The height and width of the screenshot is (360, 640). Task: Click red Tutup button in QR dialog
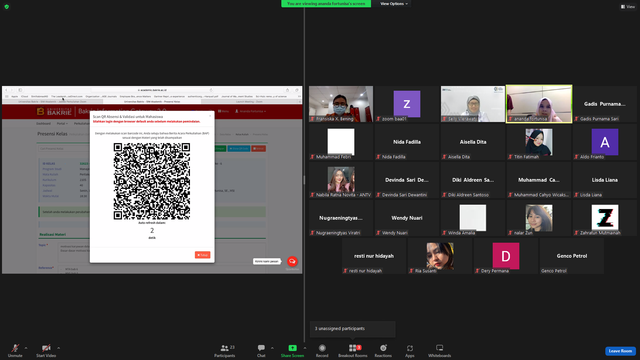[x=202, y=255]
